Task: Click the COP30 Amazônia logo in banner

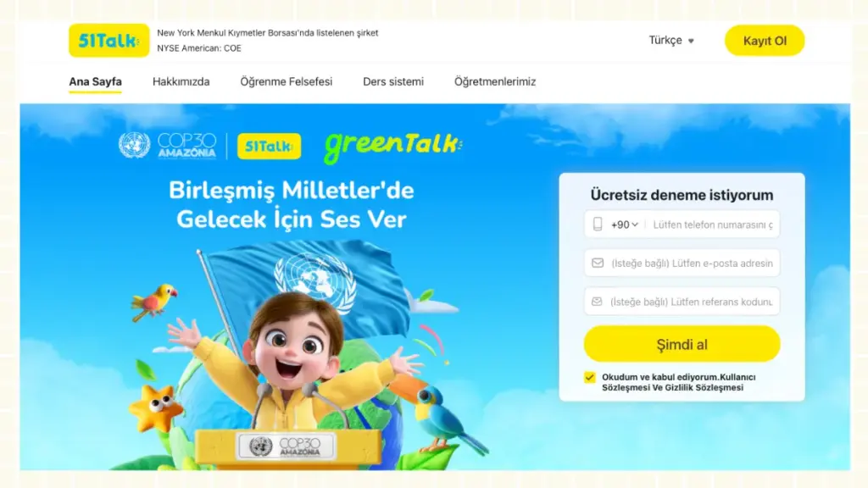Action: [x=187, y=146]
